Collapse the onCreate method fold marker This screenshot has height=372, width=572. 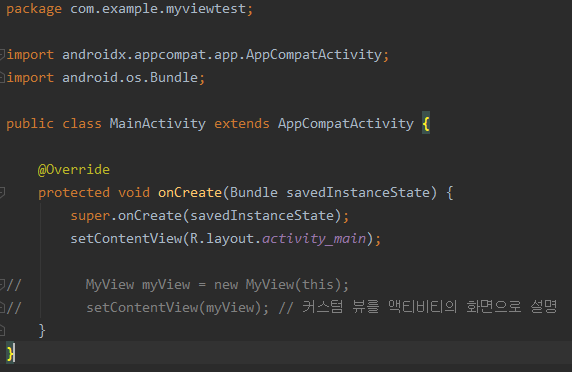2,192
